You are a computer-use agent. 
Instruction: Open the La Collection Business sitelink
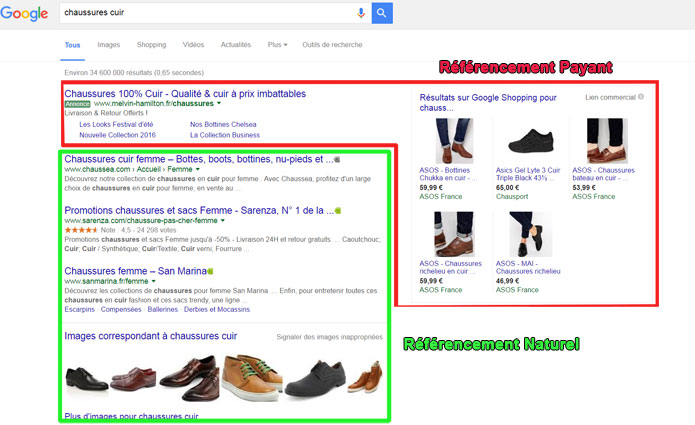(x=225, y=135)
